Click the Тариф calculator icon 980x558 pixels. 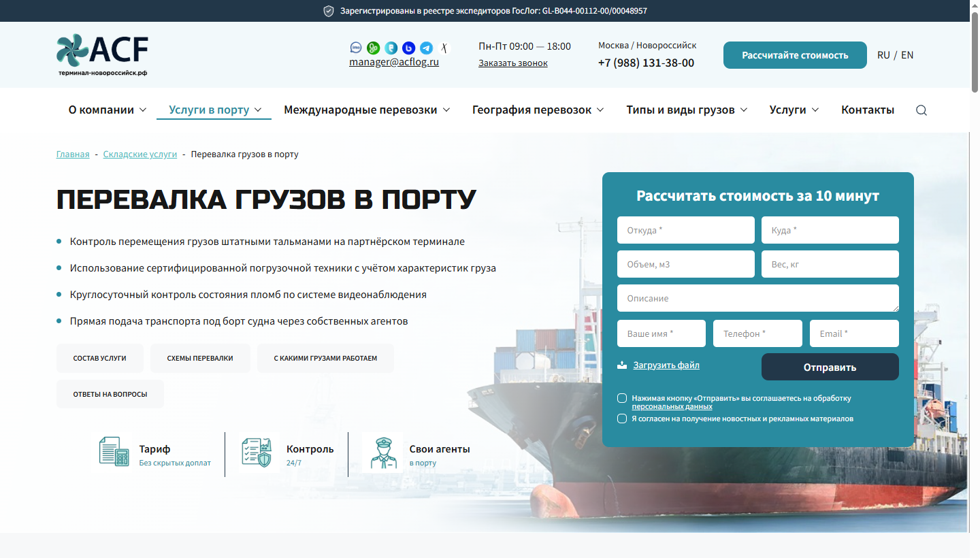point(114,451)
